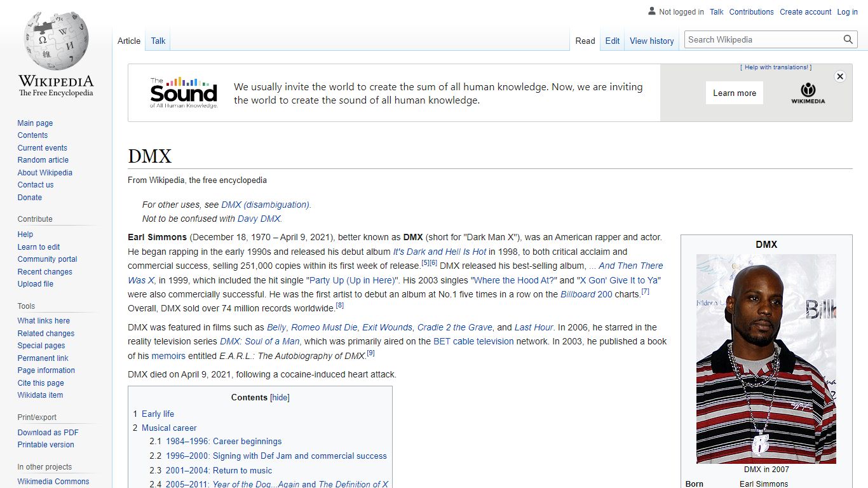Close the Sound banner with X
Image resolution: width=868 pixels, height=488 pixels.
click(x=840, y=76)
